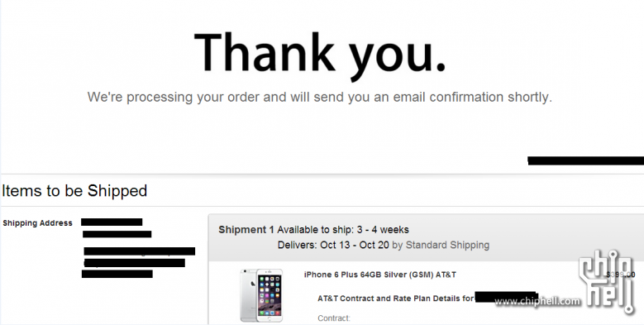Click the widest redacted shipping address line
The height and width of the screenshot is (325, 644).
[x=139, y=251]
